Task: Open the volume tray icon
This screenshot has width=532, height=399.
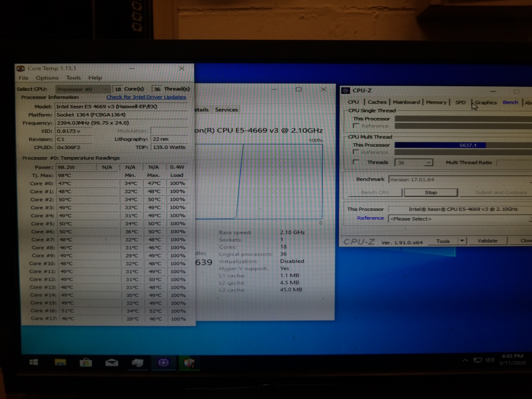Action: (490, 360)
